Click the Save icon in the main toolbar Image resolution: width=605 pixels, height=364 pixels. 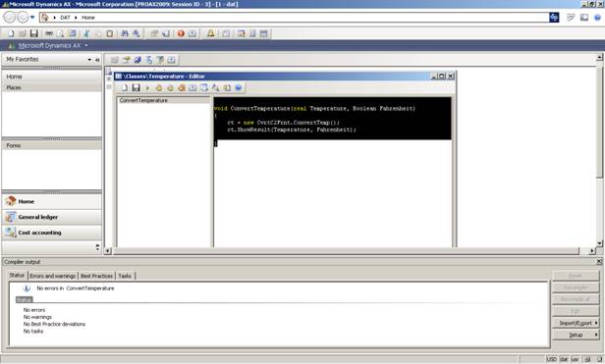pyautogui.click(x=34, y=33)
